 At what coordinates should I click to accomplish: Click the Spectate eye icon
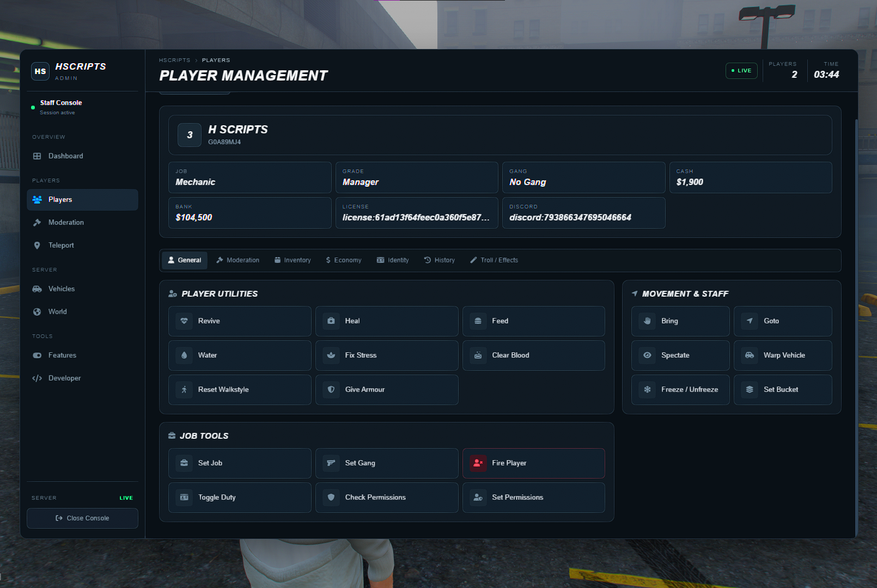(x=647, y=356)
